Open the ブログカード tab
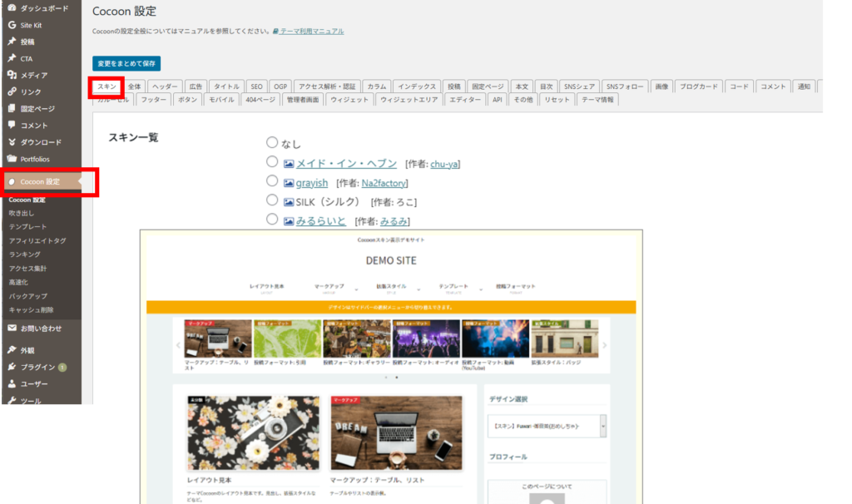 pyautogui.click(x=699, y=86)
